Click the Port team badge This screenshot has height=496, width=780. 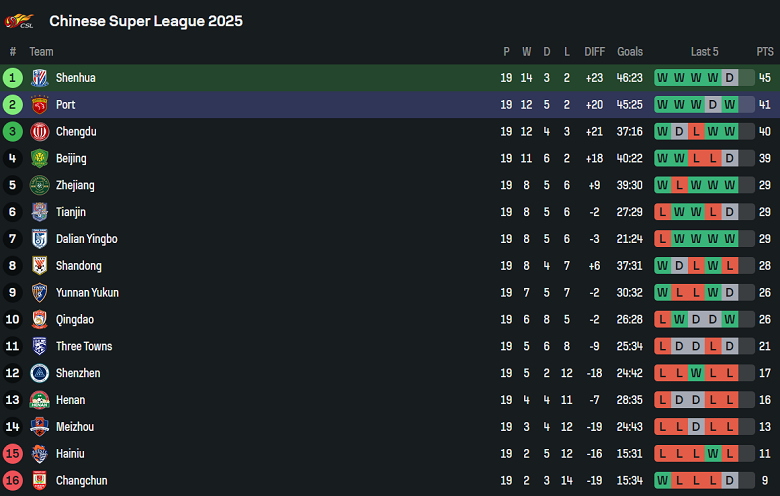40,105
